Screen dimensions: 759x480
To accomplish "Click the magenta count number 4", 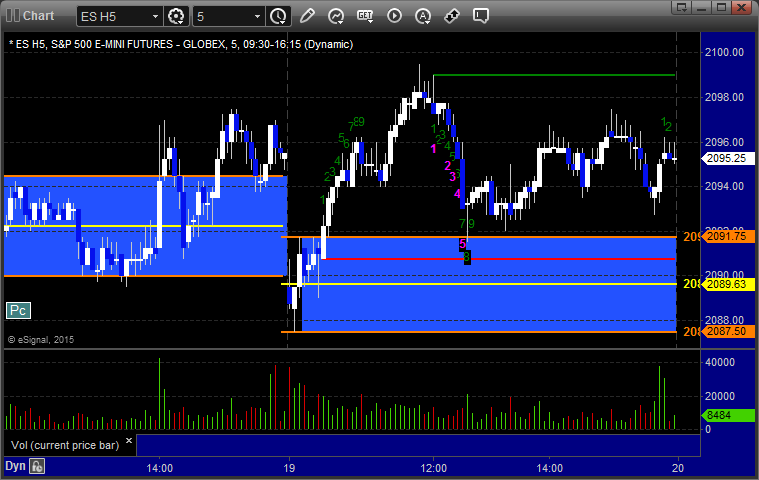I will tap(457, 194).
